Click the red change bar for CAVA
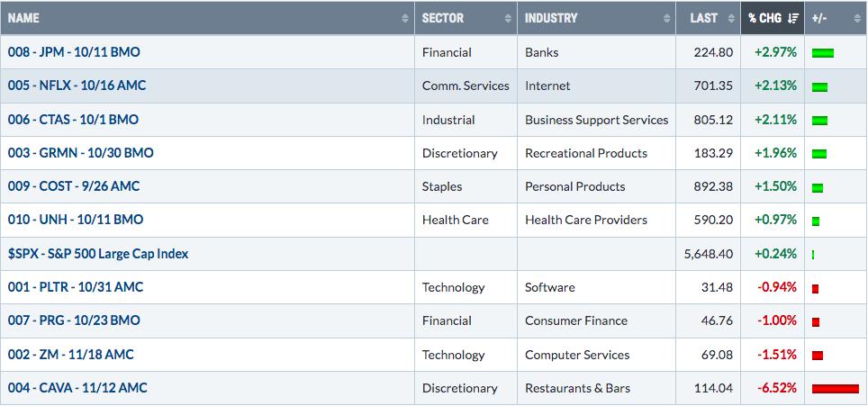This screenshot has width=868, height=406. [836, 389]
